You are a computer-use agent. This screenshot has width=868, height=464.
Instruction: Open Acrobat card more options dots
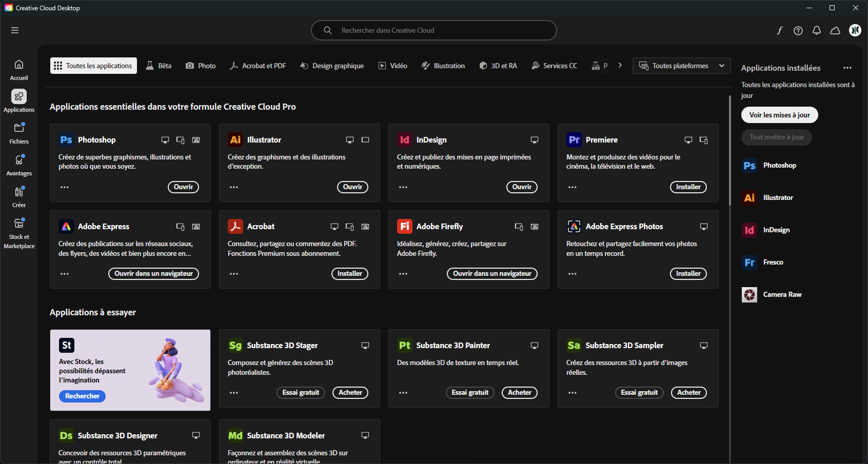(x=234, y=274)
